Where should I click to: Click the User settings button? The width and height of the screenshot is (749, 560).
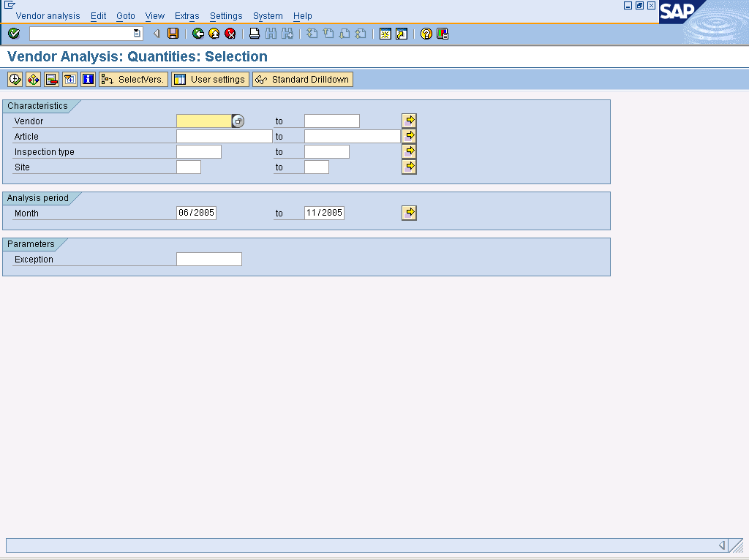click(210, 79)
